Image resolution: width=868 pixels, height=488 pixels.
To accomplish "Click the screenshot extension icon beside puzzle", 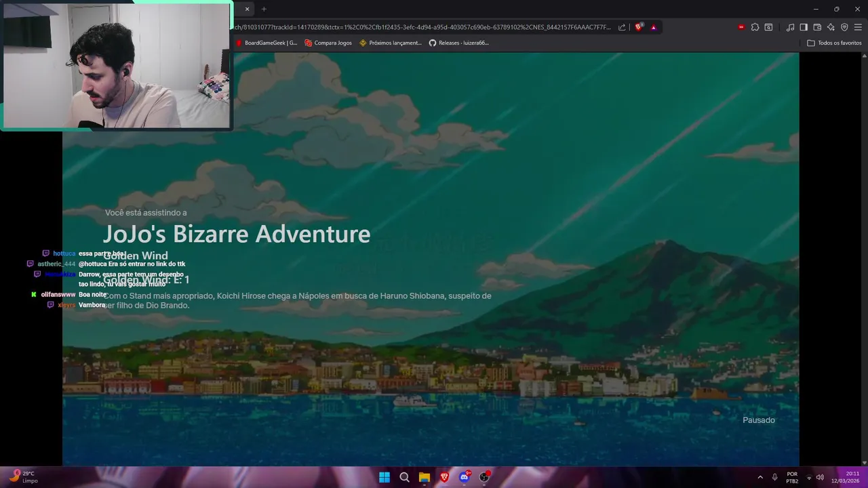I will (768, 27).
